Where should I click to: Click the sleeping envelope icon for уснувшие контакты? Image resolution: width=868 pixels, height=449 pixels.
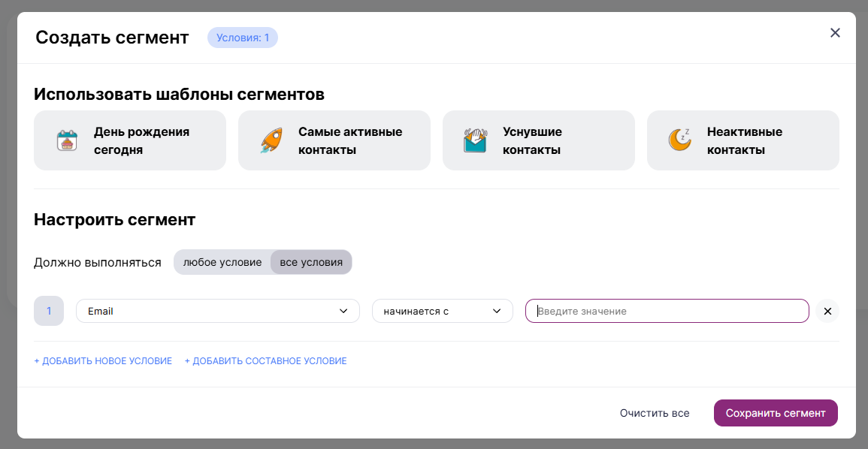click(475, 140)
